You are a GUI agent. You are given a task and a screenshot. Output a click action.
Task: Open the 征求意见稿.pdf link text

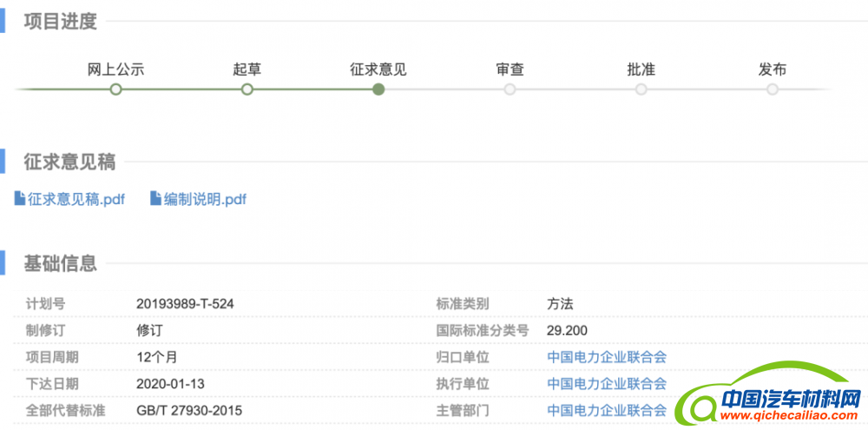(x=76, y=199)
